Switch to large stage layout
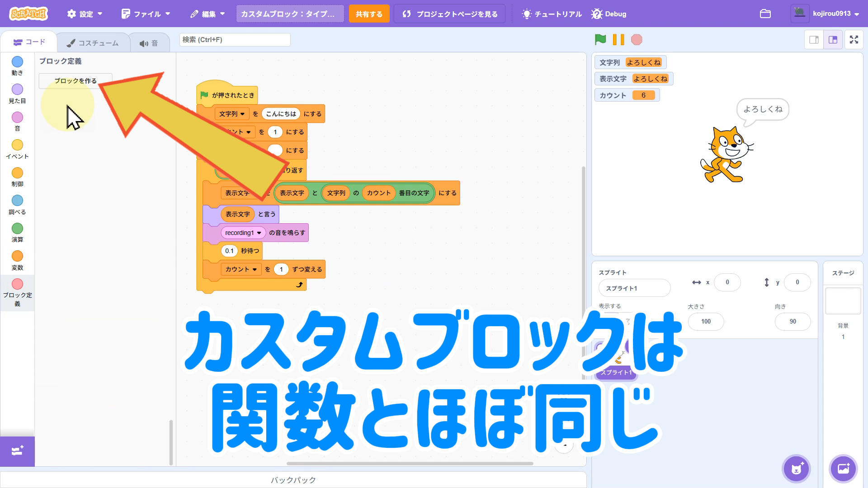Image resolution: width=868 pixels, height=488 pixels. pos(833,40)
